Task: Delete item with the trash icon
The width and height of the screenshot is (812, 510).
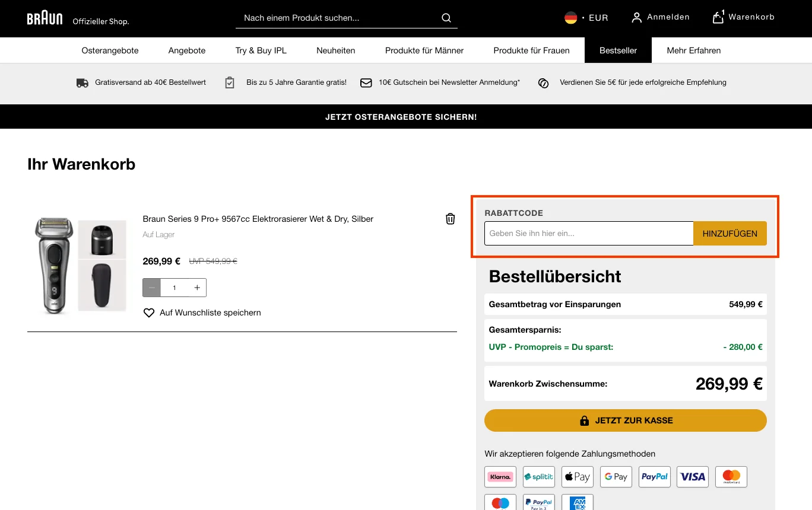Action: 451,219
